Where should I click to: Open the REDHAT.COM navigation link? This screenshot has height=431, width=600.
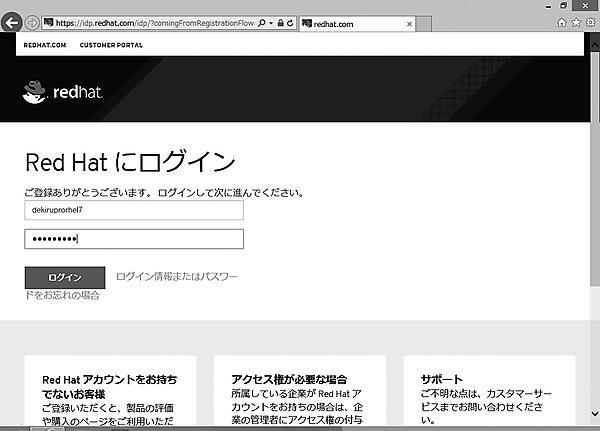45,45
